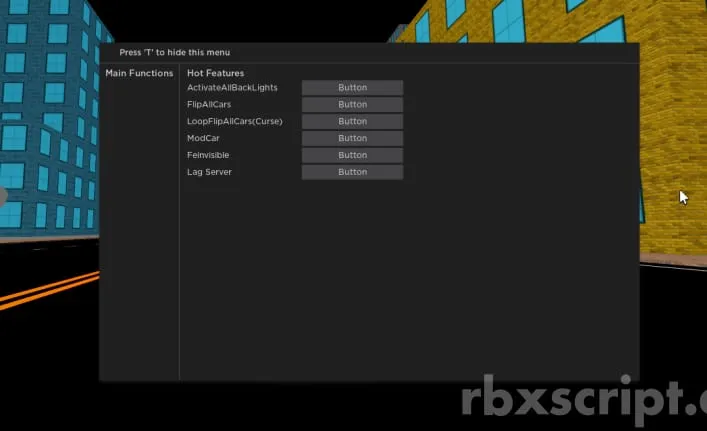Trigger the LoopFlipAllCars(Curse) button
Viewport: 707px width, 431px height.
352,121
